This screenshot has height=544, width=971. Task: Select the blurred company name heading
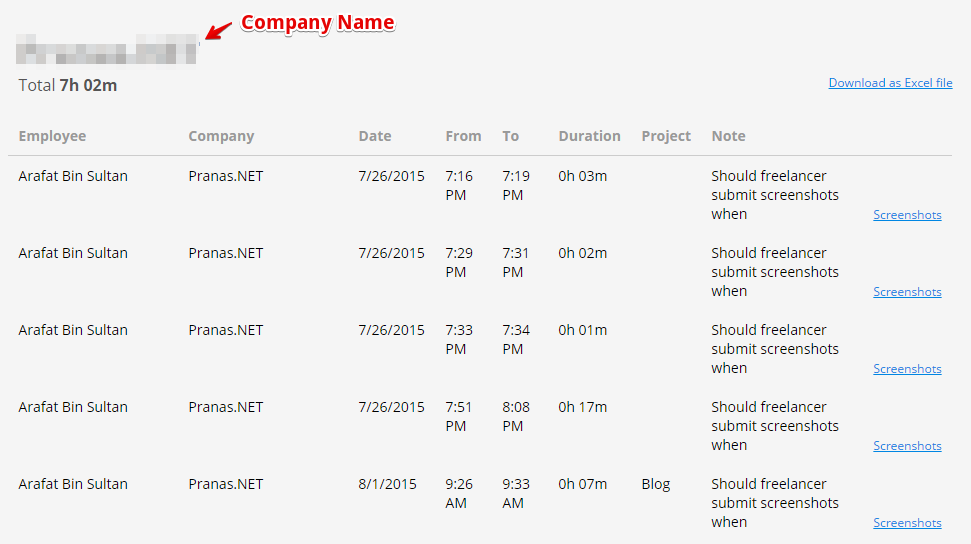[107, 50]
